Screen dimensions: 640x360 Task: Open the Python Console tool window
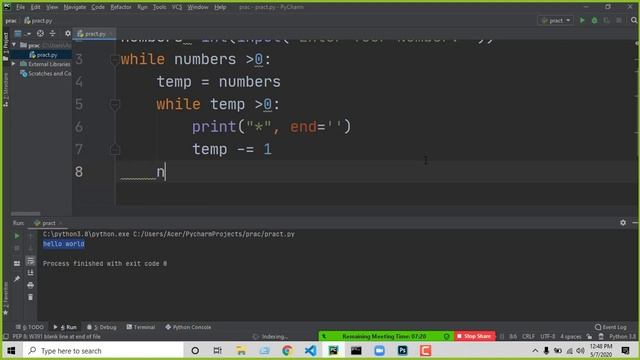pyautogui.click(x=188, y=327)
